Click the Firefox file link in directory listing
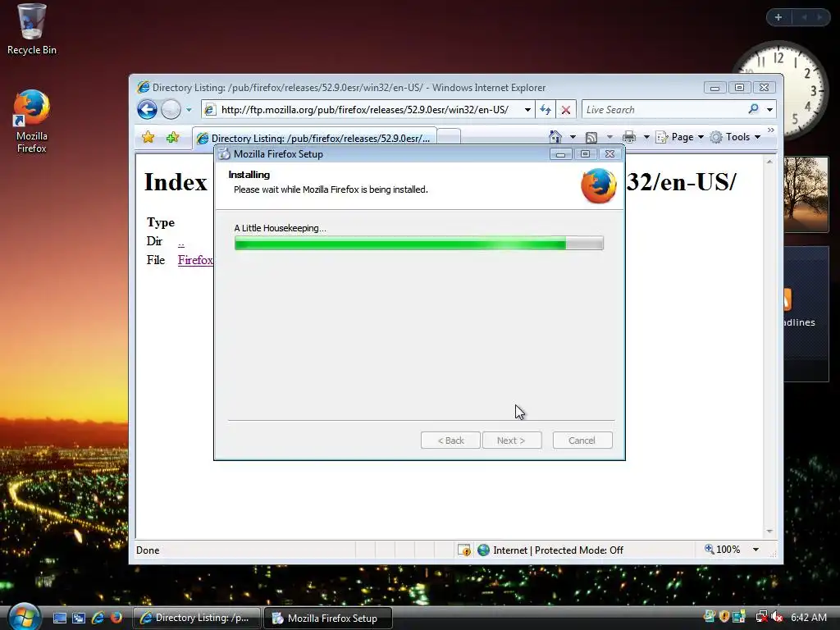This screenshot has width=840, height=630. pos(195,260)
